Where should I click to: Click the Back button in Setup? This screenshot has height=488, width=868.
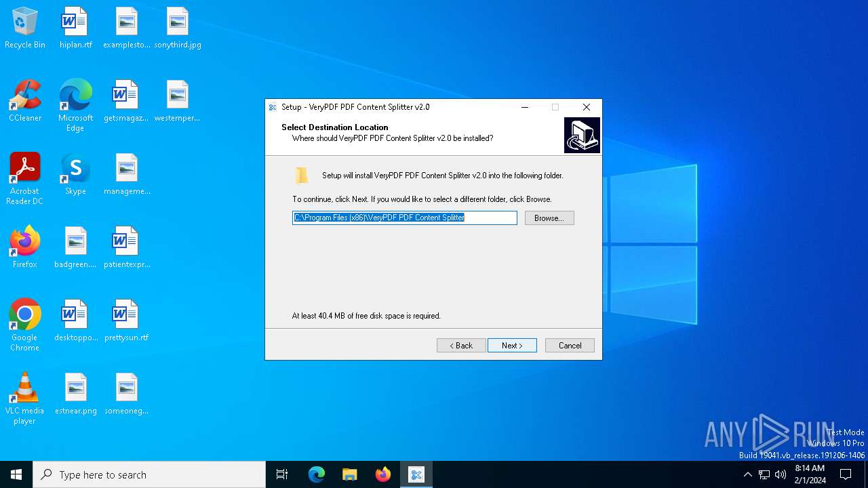click(x=461, y=346)
